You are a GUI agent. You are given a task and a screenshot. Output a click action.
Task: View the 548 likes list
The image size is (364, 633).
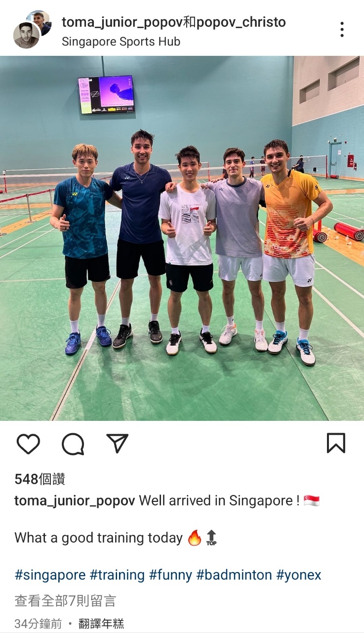40,479
